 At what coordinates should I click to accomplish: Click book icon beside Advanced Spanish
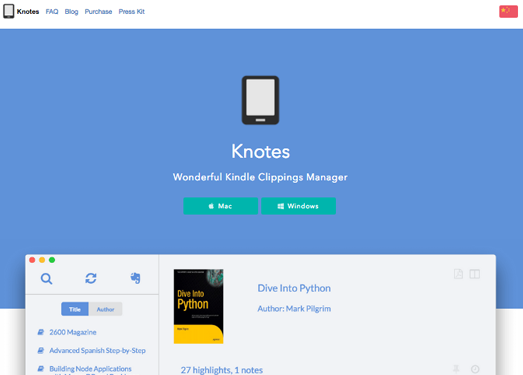click(x=41, y=351)
